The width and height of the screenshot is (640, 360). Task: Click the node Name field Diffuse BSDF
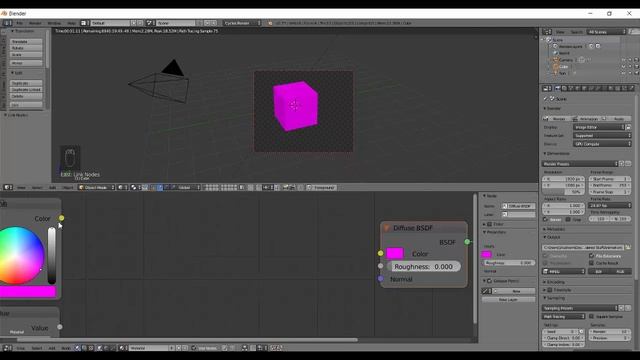point(518,206)
